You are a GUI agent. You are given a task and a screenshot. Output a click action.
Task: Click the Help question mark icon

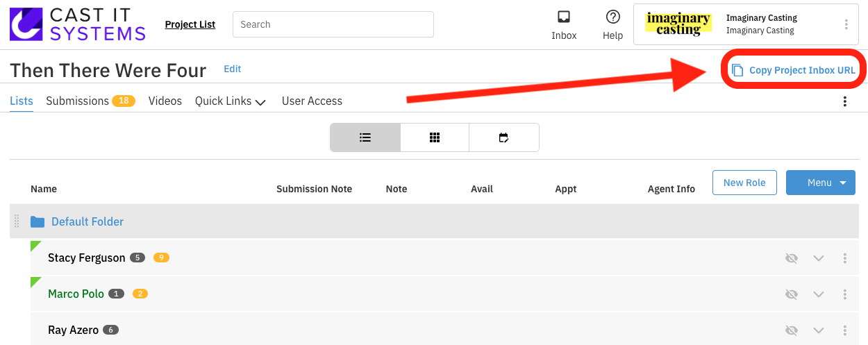point(612,17)
